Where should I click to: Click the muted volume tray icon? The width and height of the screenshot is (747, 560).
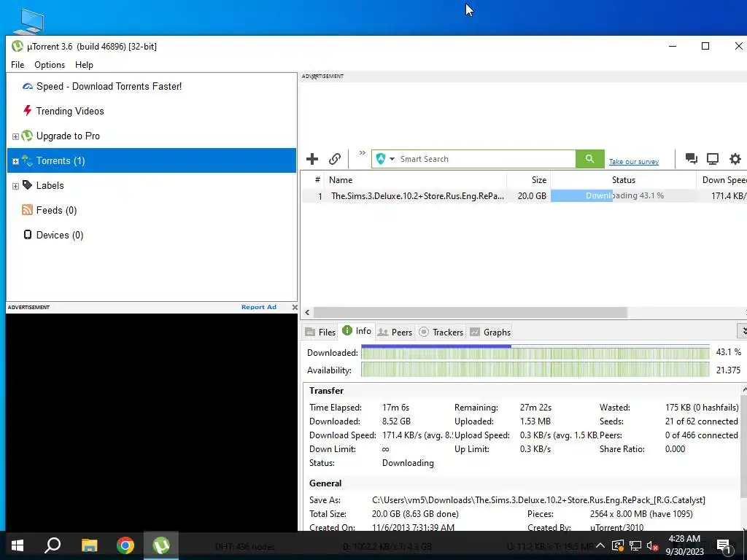pos(653,545)
